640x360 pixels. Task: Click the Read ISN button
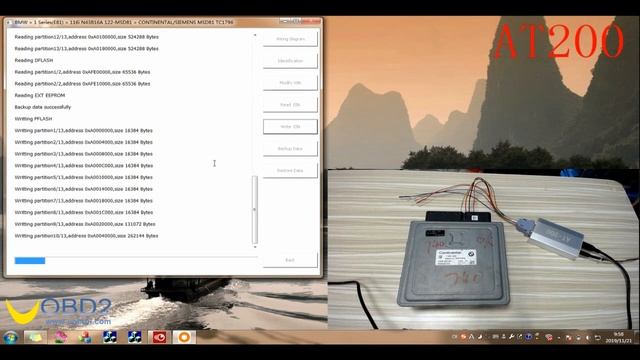pos(290,104)
